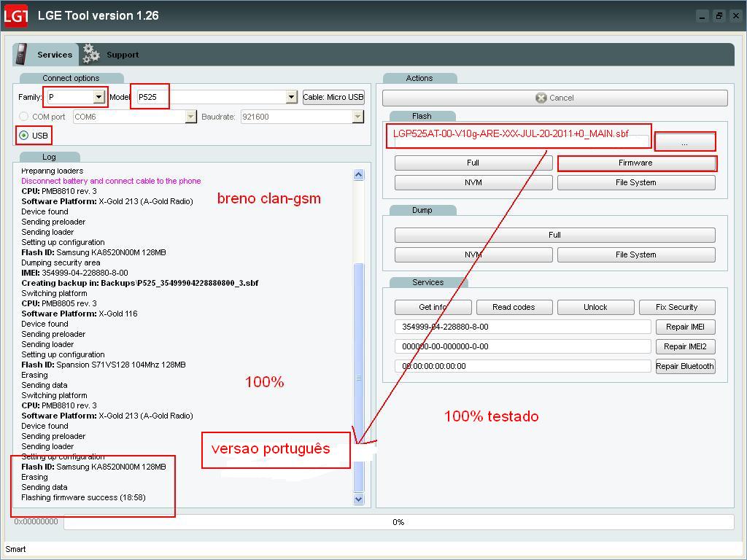
Task: Click the 0% progress bar
Action: [x=398, y=522]
